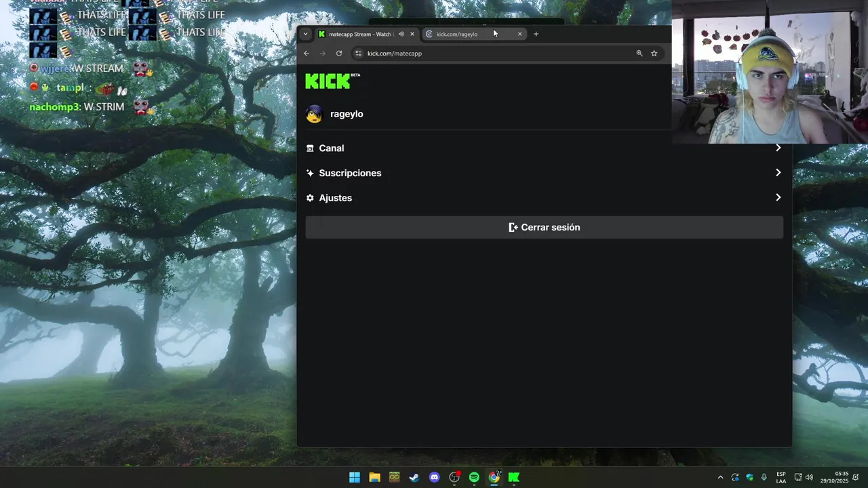Viewport: 868px width, 488px height.
Task: Open File Explorer from the taskbar
Action: click(374, 477)
